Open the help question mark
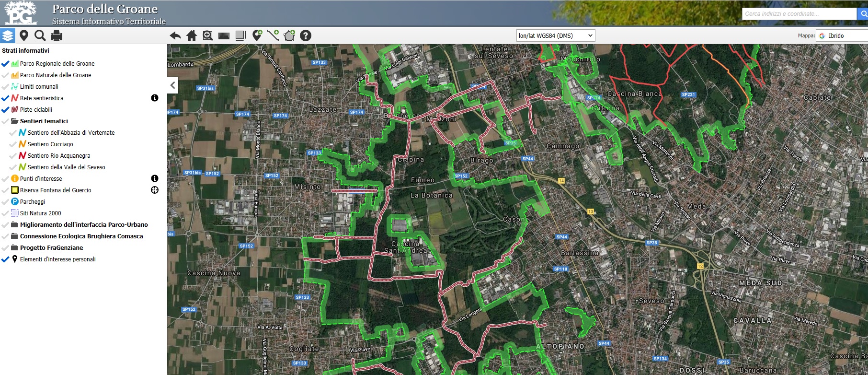Image resolution: width=868 pixels, height=375 pixels. [x=306, y=35]
